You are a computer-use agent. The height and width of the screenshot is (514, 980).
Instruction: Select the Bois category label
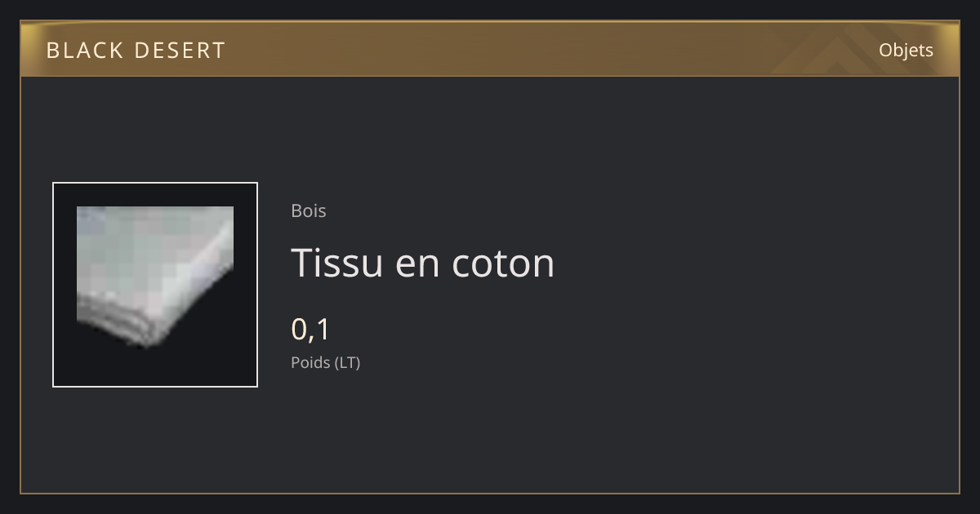(x=309, y=210)
